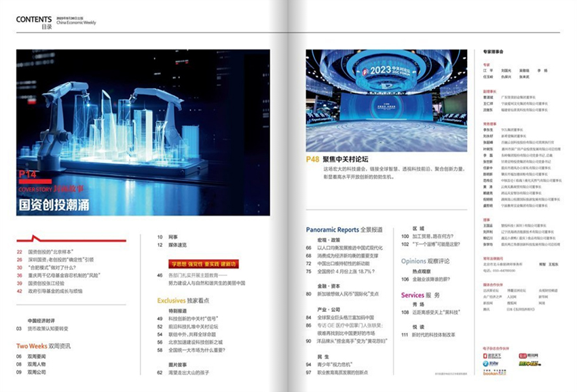577x392 pixels.
Task: Click the bookan partner logo
Action: [493, 372]
